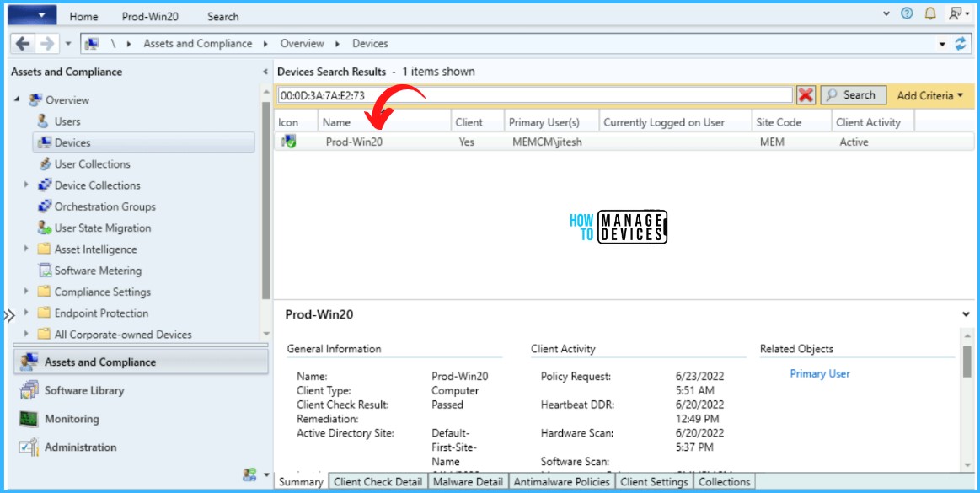Expand the Asset Intelligence folder
980x493 pixels.
click(26, 249)
